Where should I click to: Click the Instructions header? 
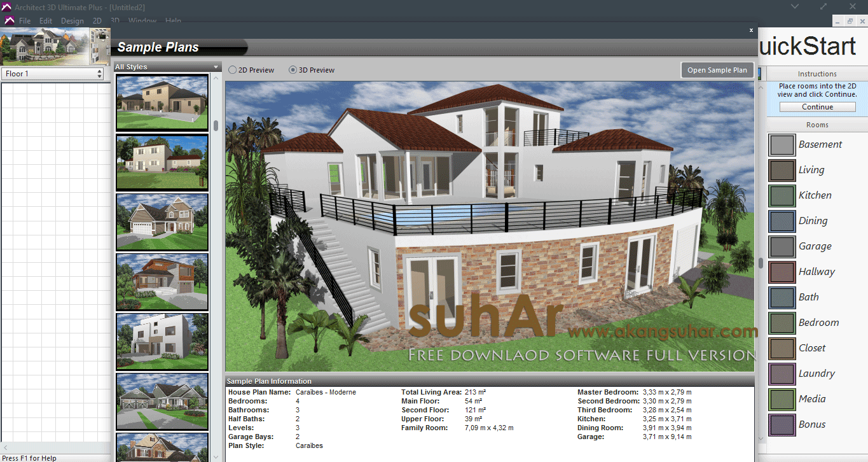coord(817,74)
